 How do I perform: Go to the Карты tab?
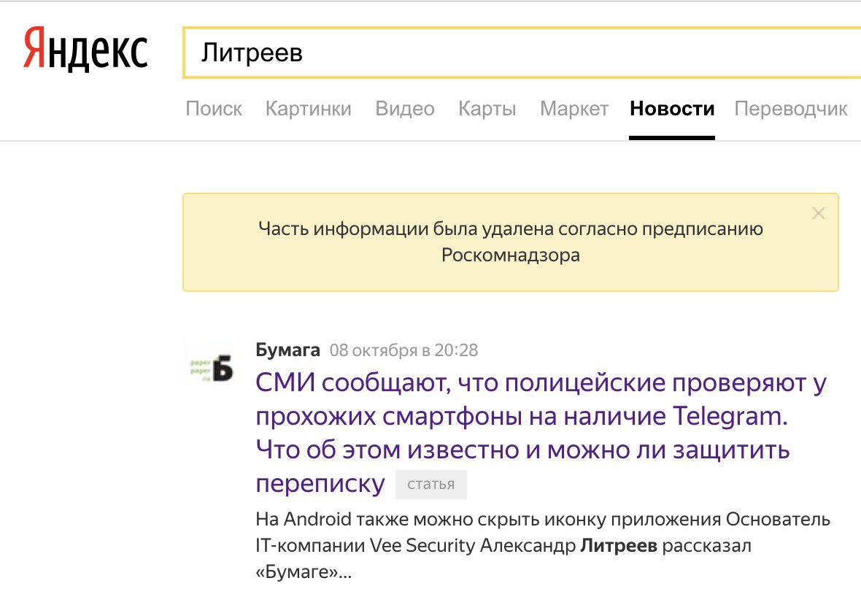(487, 109)
